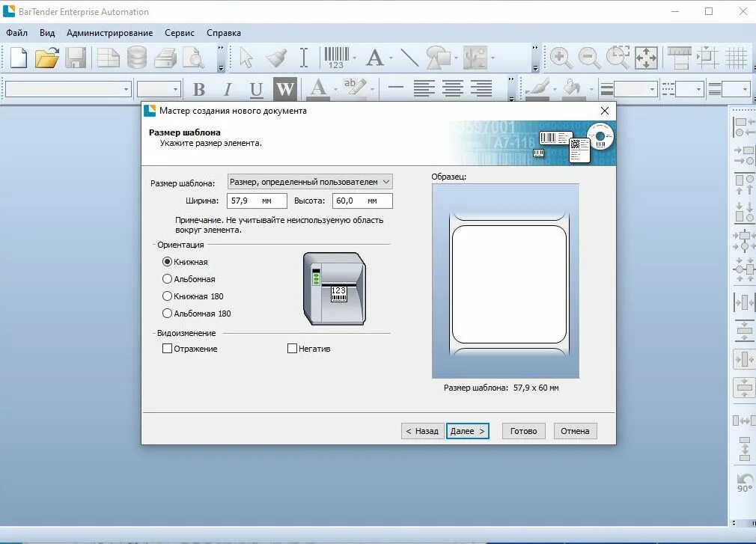This screenshot has height=544, width=756.
Task: Open the database setup cylinder icon
Action: point(137,58)
